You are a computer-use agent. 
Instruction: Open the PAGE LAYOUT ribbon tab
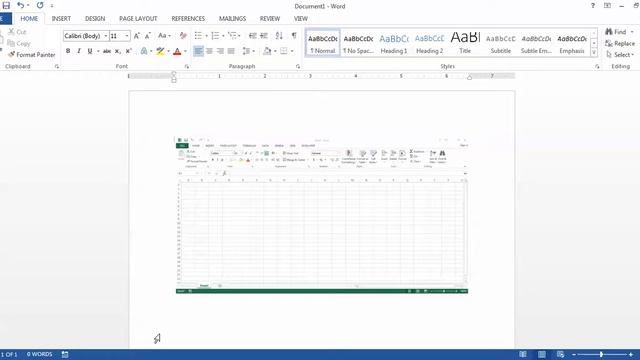tap(138, 19)
